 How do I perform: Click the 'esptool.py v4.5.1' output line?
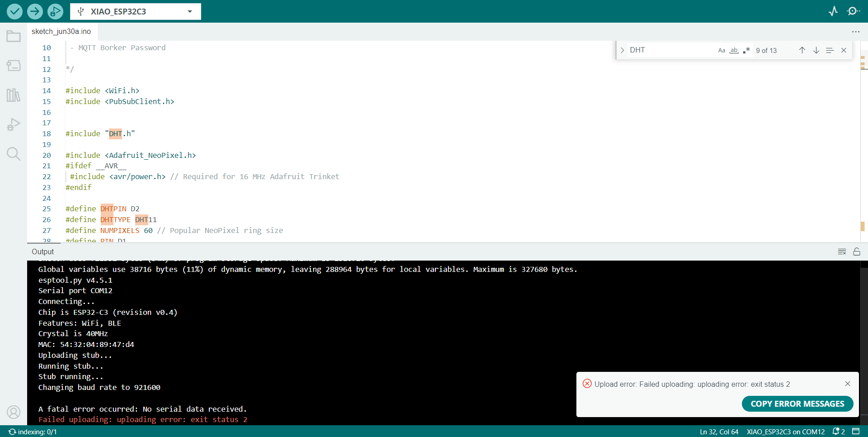click(75, 280)
